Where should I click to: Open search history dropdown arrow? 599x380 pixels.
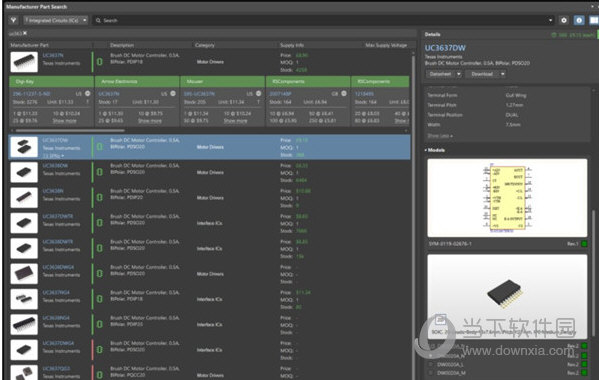coord(550,20)
